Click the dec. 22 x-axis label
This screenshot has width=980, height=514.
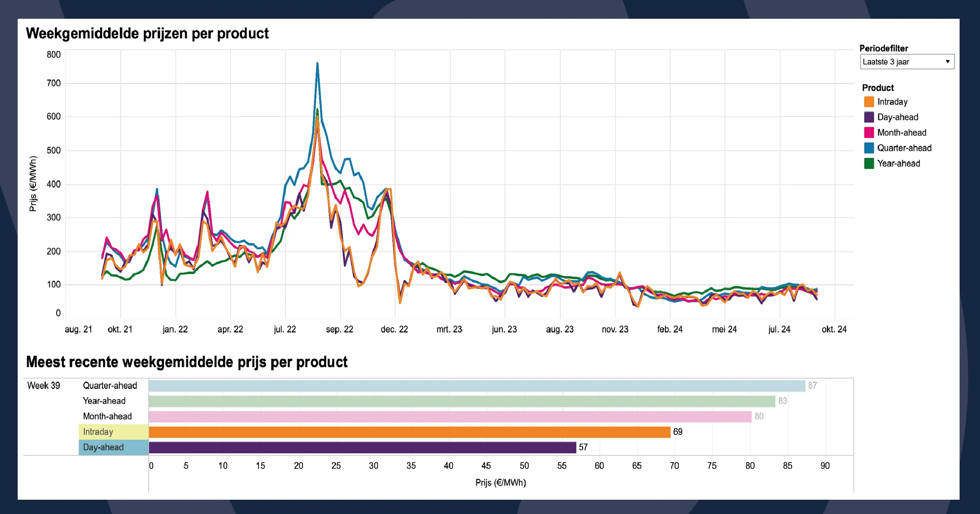tap(394, 329)
